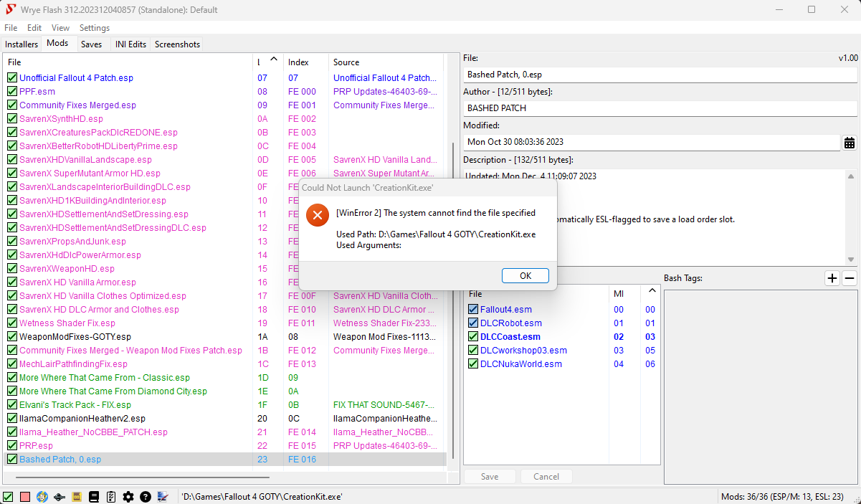The height and width of the screenshot is (504, 861).
Task: Open the Doc Browser book icon
Action: 94,497
